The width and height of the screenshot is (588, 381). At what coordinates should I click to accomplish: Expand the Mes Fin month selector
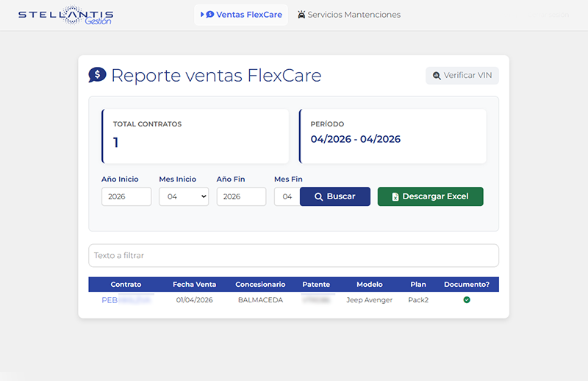coord(287,196)
